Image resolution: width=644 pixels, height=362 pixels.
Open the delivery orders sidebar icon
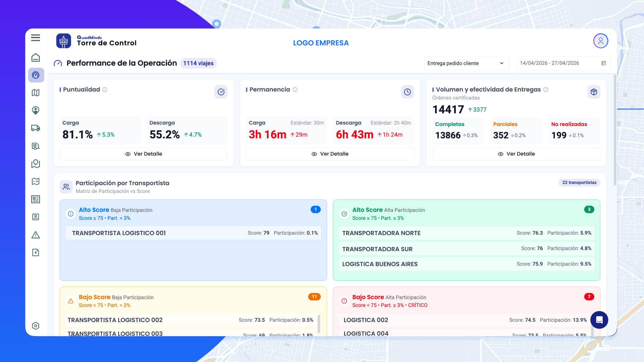click(36, 146)
